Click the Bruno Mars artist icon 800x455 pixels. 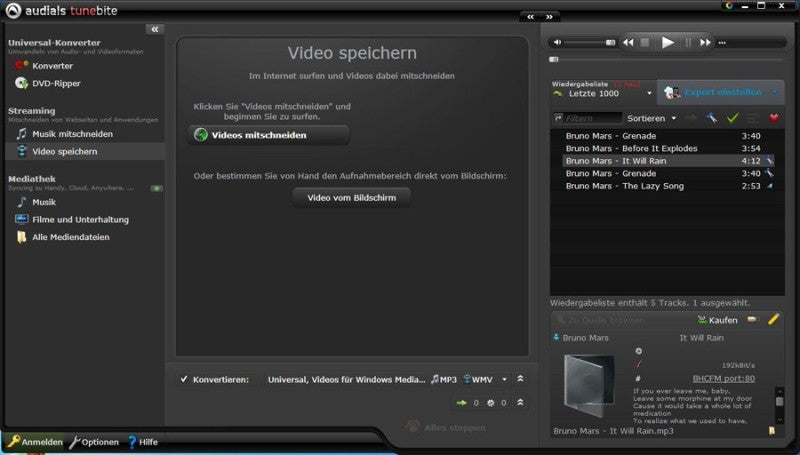pyautogui.click(x=556, y=338)
